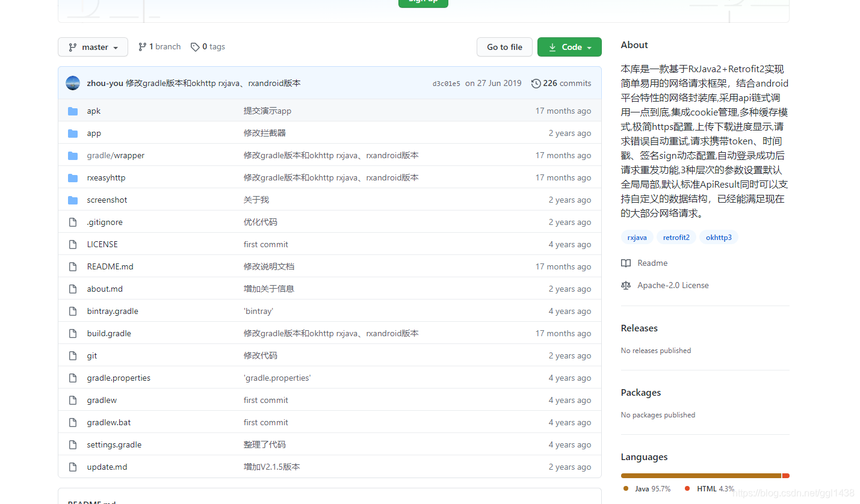The width and height of the screenshot is (860, 504).
Task: Open the master branch dropdown
Action: 93,47
